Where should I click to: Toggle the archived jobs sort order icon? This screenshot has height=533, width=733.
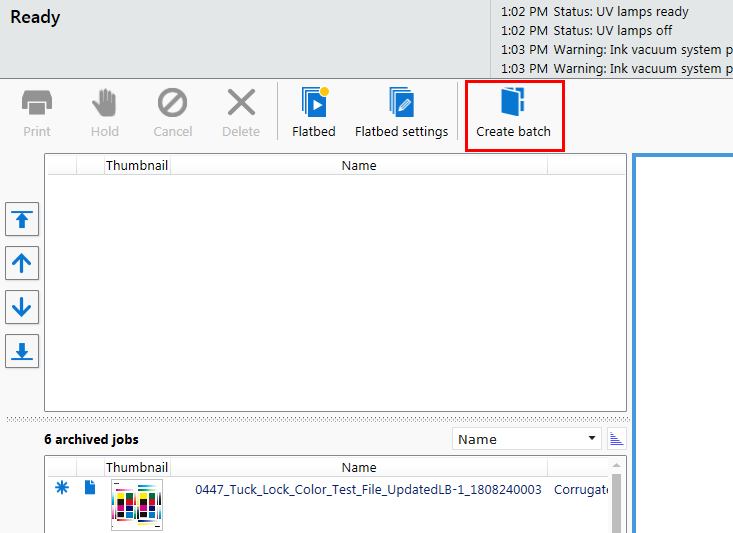[616, 439]
